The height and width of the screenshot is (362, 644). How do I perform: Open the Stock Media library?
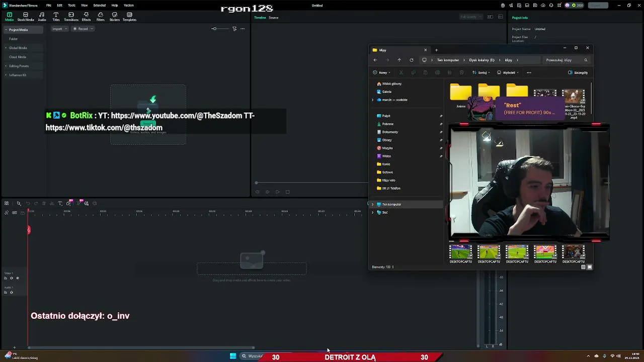coord(26,17)
